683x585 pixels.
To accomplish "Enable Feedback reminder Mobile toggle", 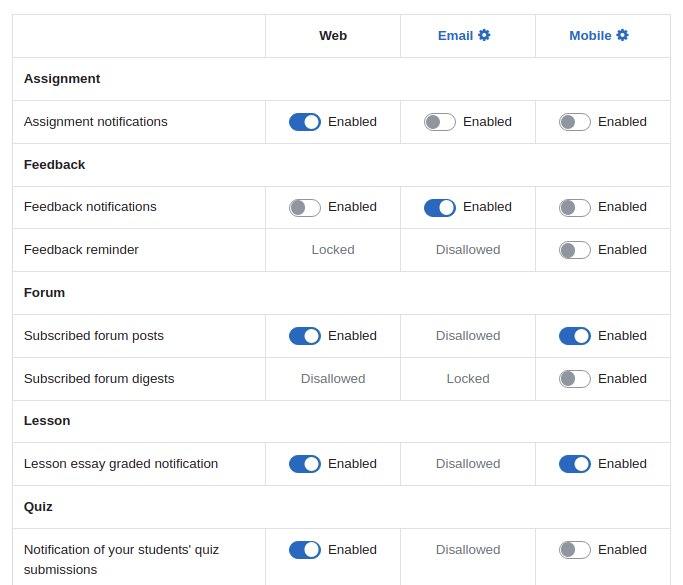I will (575, 250).
